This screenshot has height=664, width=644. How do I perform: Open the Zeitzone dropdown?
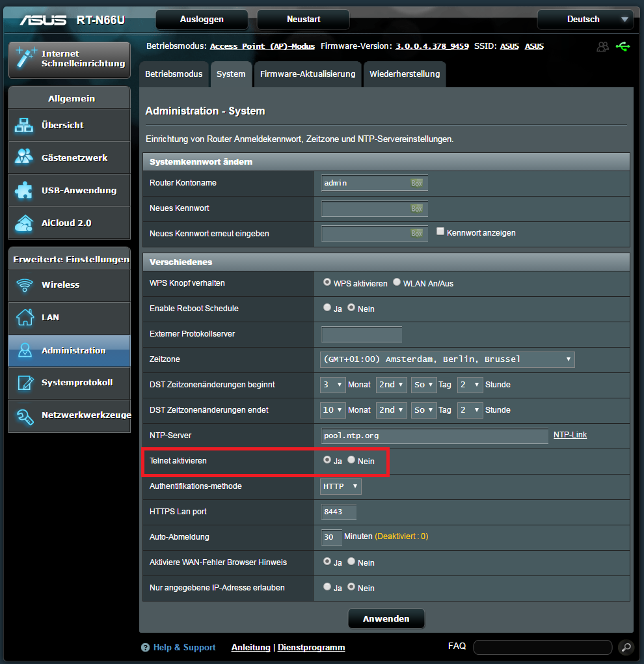coord(448,359)
